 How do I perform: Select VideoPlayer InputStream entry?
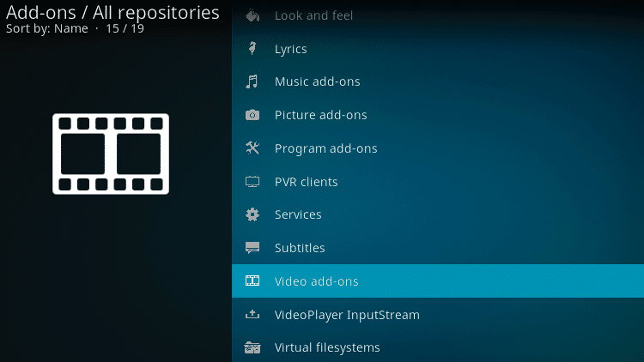coord(438,314)
